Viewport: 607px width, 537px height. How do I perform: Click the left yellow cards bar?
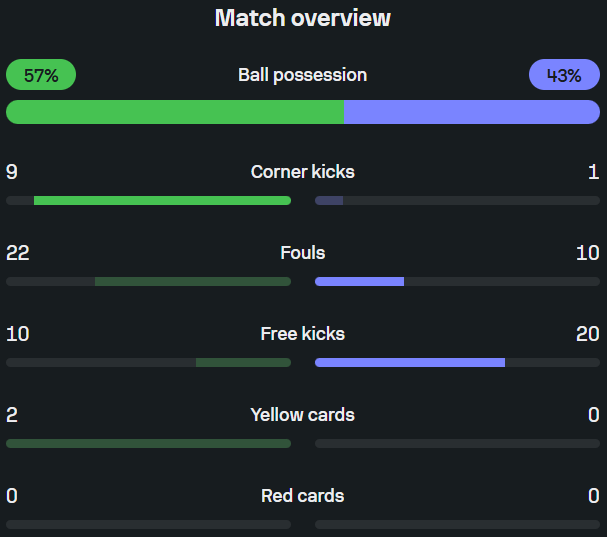click(149, 443)
